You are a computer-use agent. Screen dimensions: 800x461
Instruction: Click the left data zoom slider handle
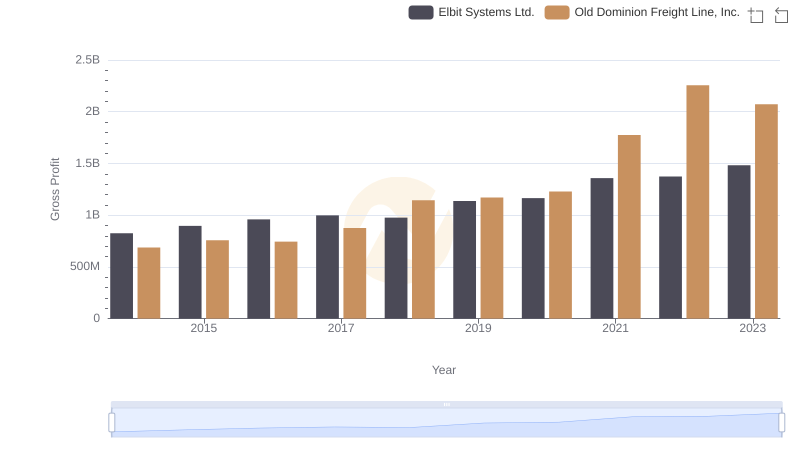112,422
